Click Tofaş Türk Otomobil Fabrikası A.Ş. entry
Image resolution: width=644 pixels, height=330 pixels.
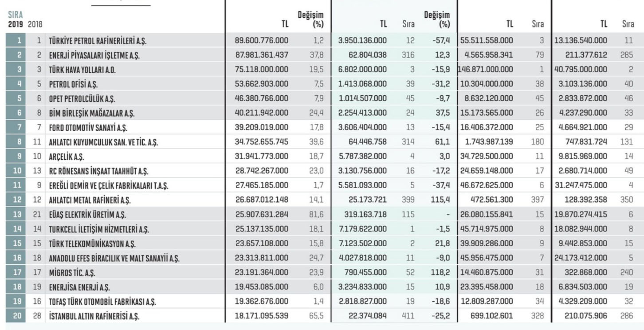pyautogui.click(x=102, y=302)
